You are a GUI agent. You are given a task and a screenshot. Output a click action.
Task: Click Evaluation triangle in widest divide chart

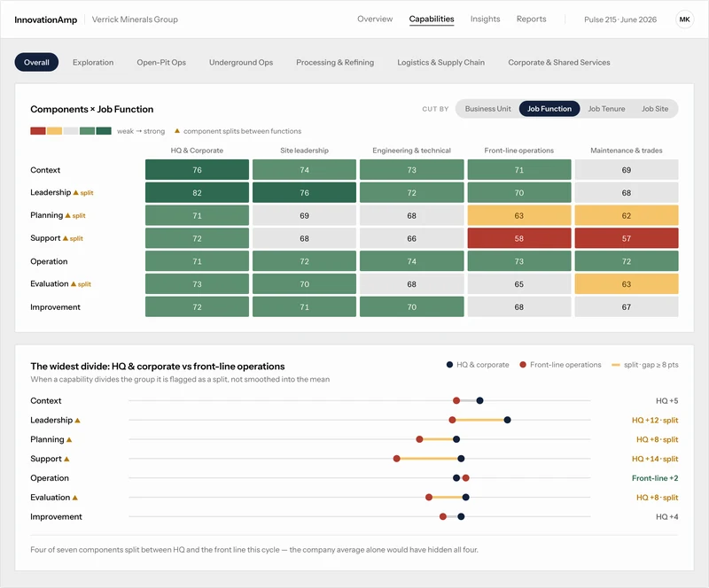(75, 498)
